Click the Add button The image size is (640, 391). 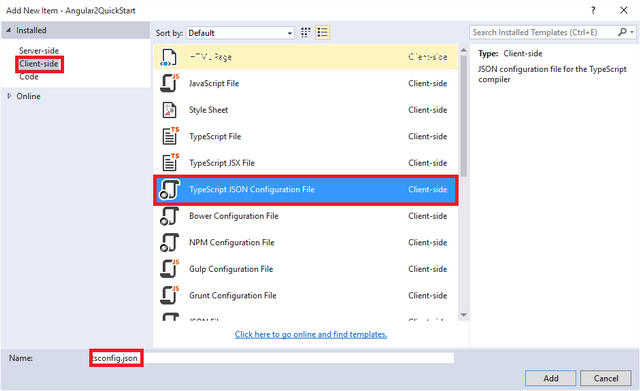click(x=550, y=378)
